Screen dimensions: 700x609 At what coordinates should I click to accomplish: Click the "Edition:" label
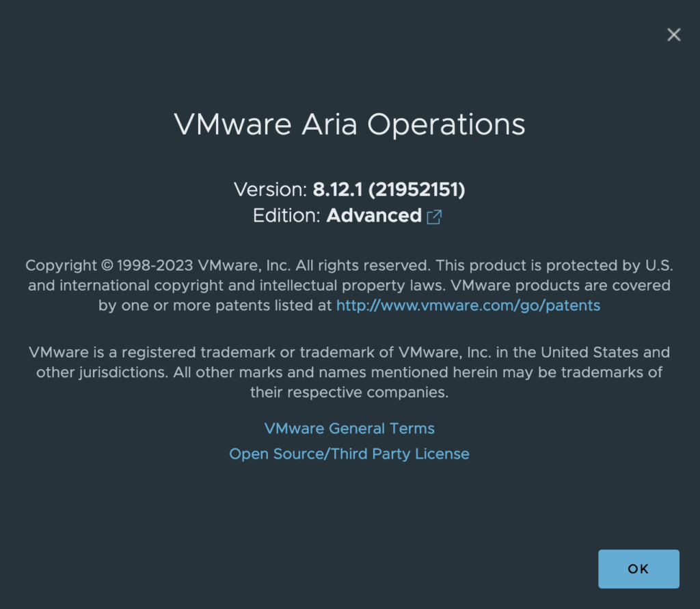point(286,216)
